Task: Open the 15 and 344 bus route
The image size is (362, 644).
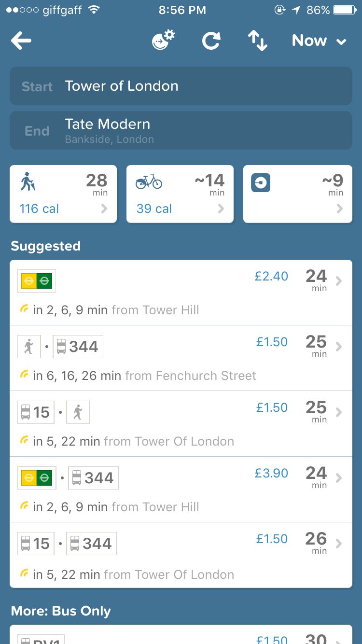Action: coord(181,555)
